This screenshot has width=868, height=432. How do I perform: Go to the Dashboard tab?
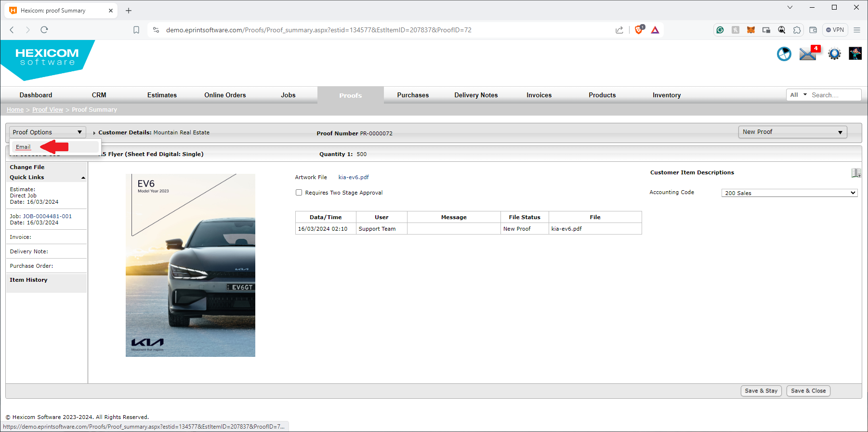(x=36, y=95)
